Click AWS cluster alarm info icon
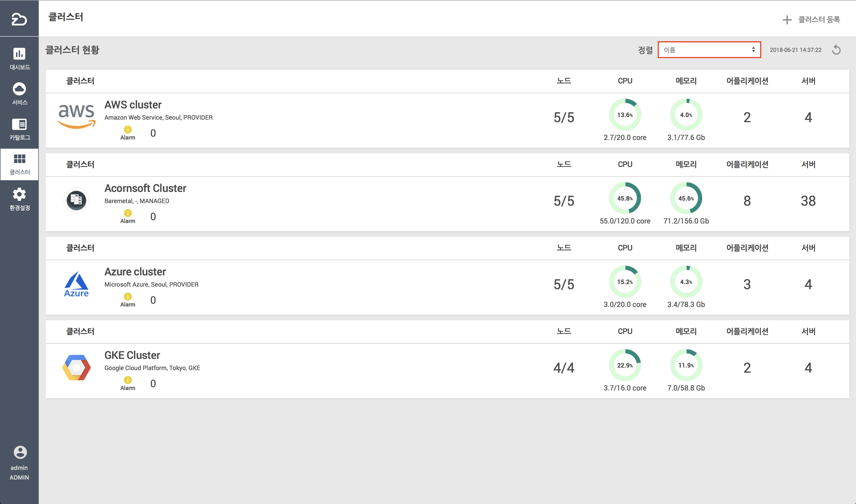The image size is (856, 504). point(128,129)
